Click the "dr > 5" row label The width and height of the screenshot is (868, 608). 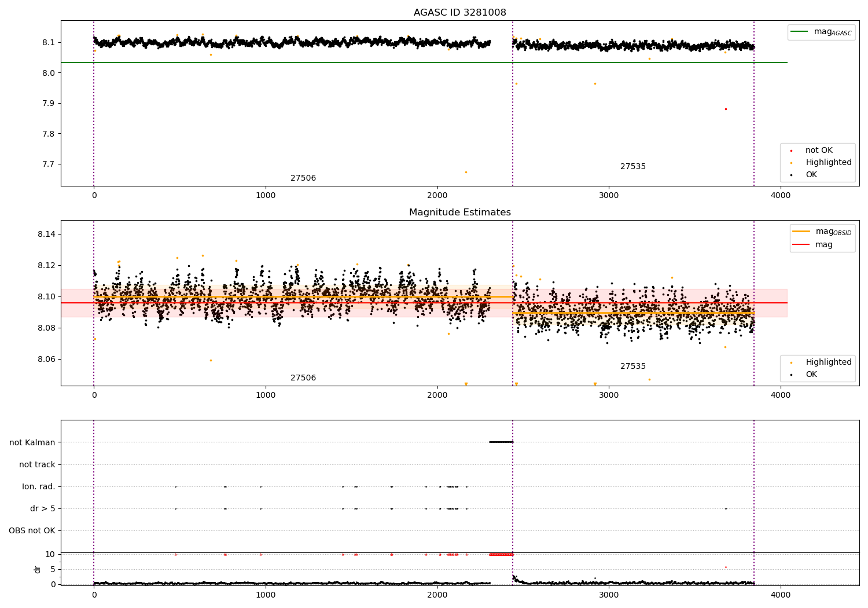[x=43, y=509]
